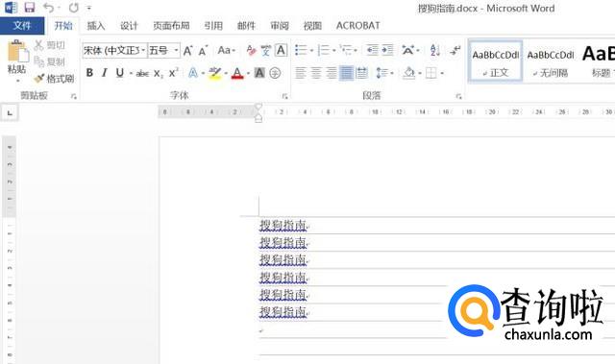Expand the Font group dialog launcher
615x364 pixels.
tap(284, 96)
